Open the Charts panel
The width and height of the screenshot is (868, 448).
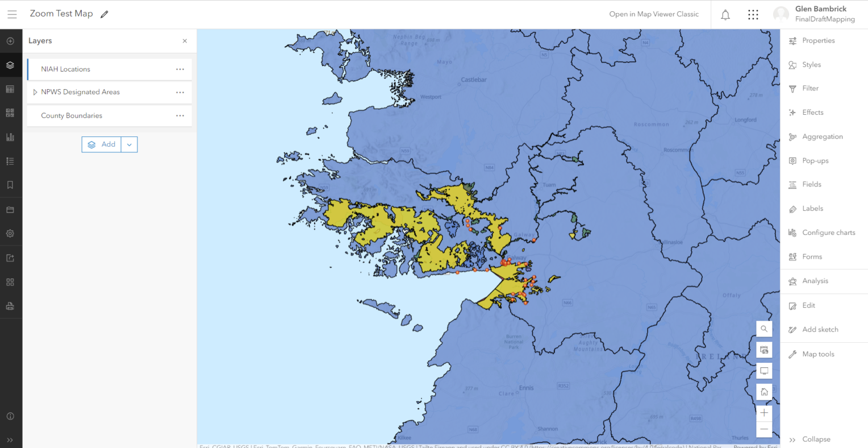(10, 136)
